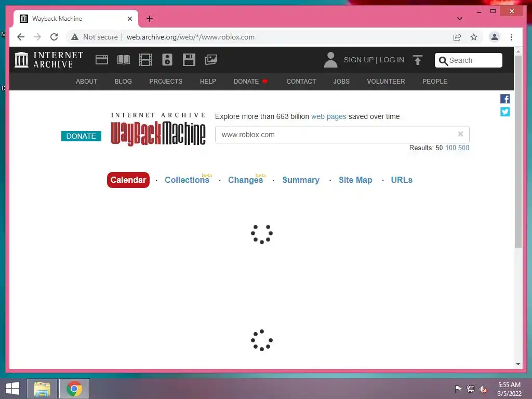
Task: Open the BLOG menu item
Action: point(123,82)
